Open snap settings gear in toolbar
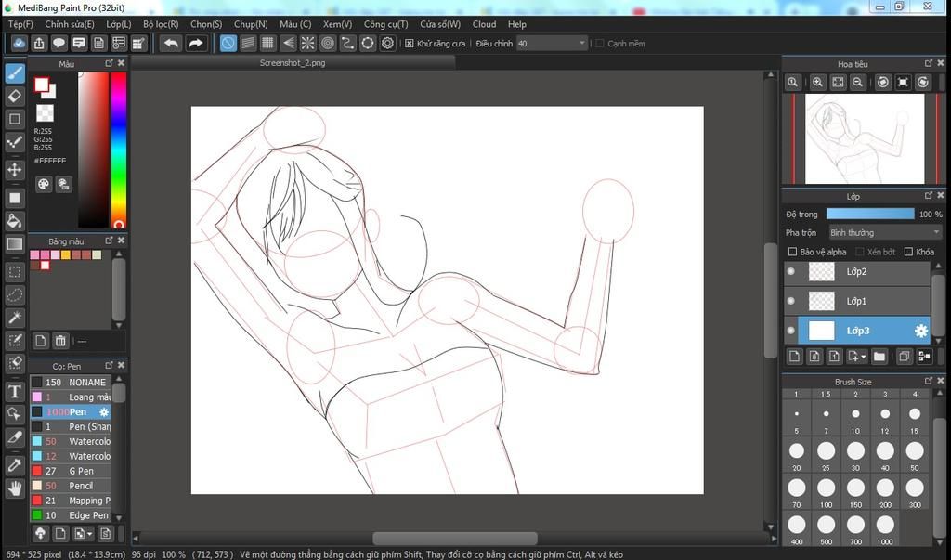The image size is (951, 560). (387, 43)
